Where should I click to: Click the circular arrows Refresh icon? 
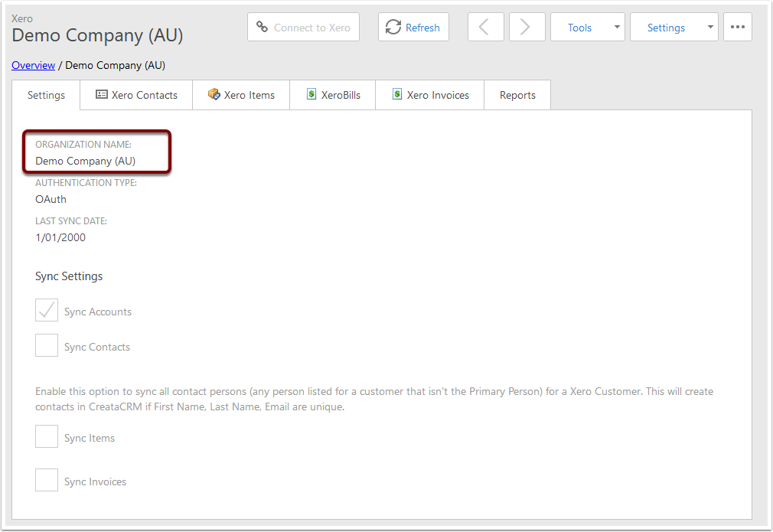click(393, 27)
